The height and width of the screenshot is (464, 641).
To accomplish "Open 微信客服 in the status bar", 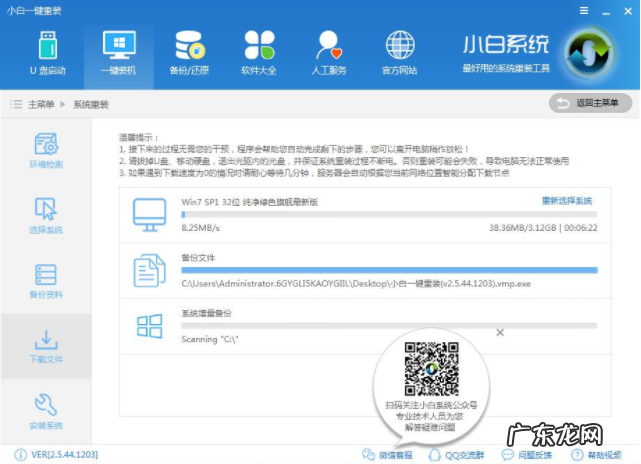I will pyautogui.click(x=388, y=455).
